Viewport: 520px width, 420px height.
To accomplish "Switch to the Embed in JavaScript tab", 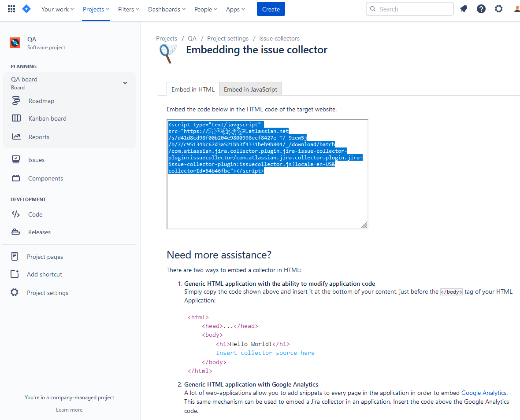I will pyautogui.click(x=251, y=88).
